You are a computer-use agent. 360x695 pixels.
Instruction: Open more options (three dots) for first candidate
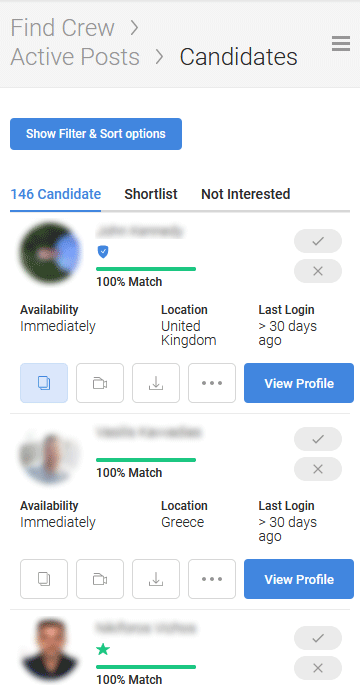tap(212, 383)
